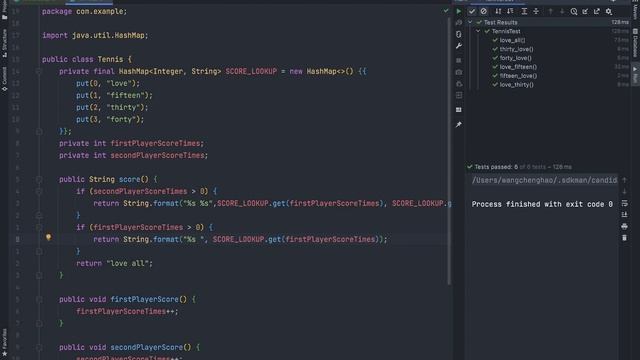The height and width of the screenshot is (360, 640).
Task: Open the Commit tool window tab
Action: tap(4, 79)
